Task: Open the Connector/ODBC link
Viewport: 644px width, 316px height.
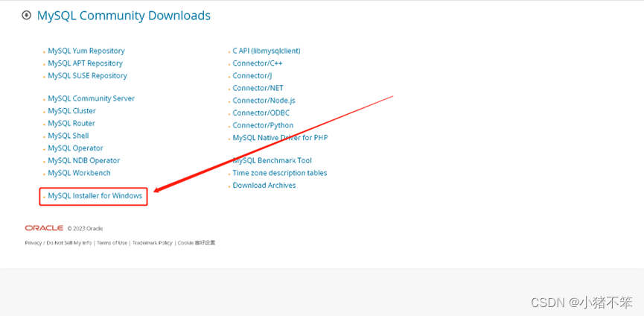Action: coord(261,113)
